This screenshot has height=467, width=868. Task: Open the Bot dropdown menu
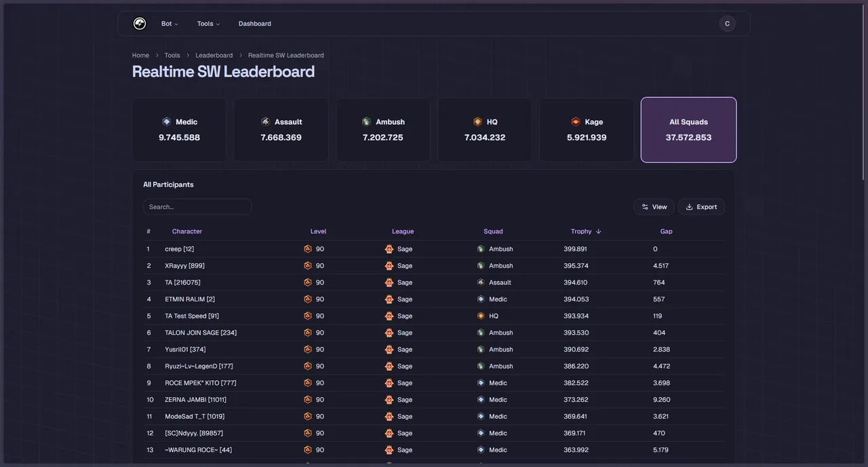(170, 24)
